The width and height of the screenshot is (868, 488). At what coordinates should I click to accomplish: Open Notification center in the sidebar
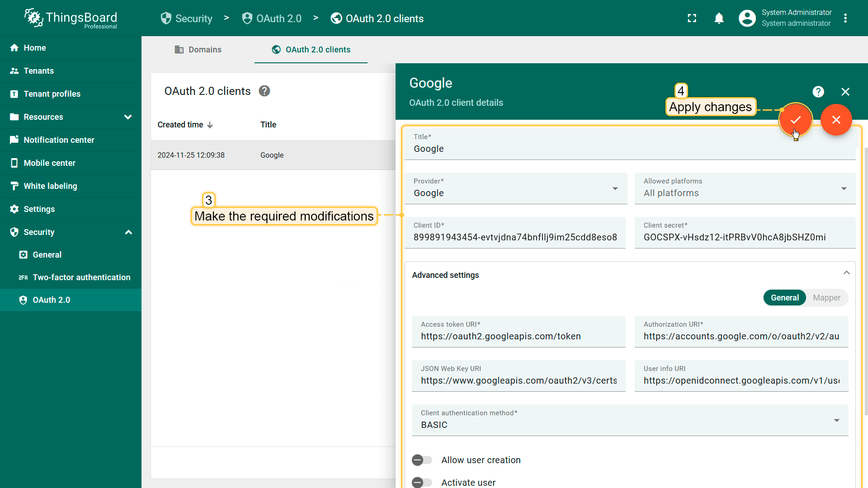pyautogui.click(x=59, y=140)
